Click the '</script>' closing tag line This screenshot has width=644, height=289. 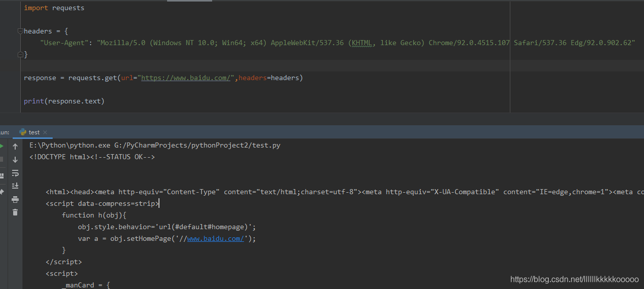pyautogui.click(x=64, y=262)
